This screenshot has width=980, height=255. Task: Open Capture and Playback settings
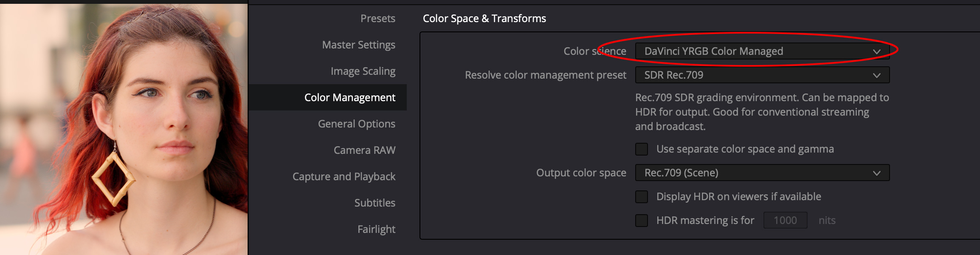pos(344,176)
